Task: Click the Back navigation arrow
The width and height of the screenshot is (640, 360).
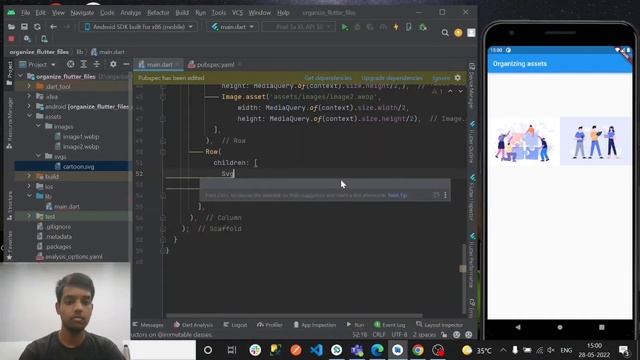Action: point(53,27)
